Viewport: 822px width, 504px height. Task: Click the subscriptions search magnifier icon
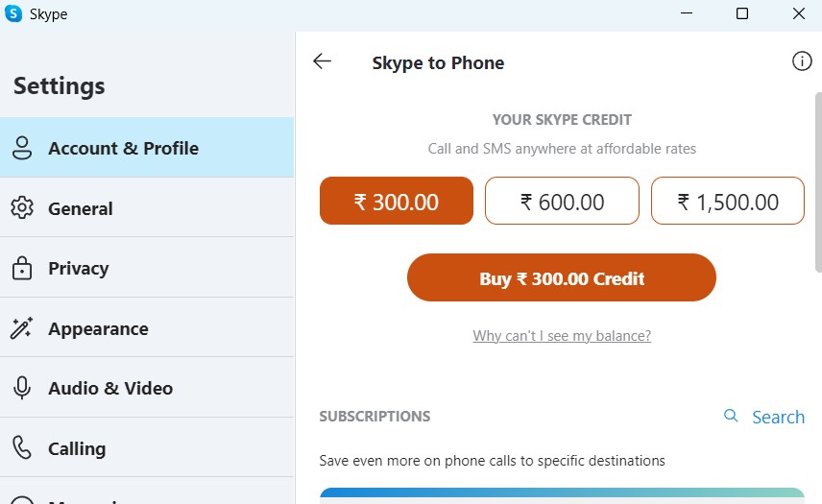coord(731,416)
